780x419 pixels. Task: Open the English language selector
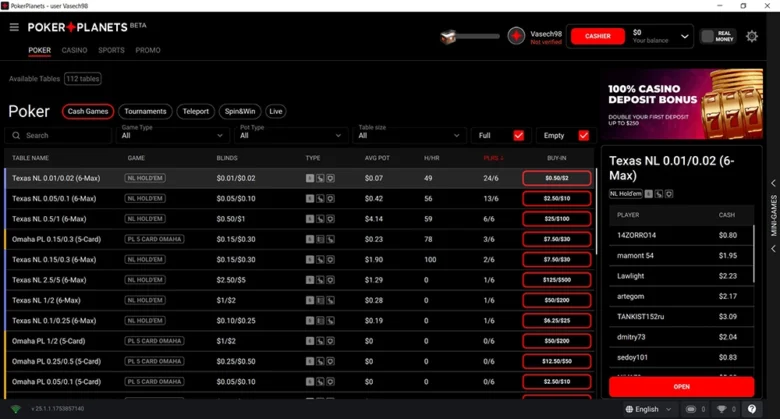click(649, 409)
